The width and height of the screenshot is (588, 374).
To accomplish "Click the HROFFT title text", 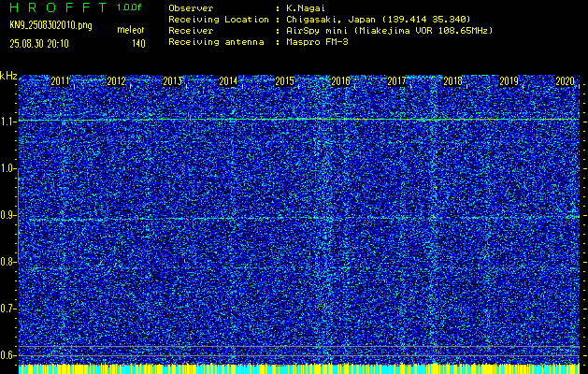I will pyautogui.click(x=58, y=7).
